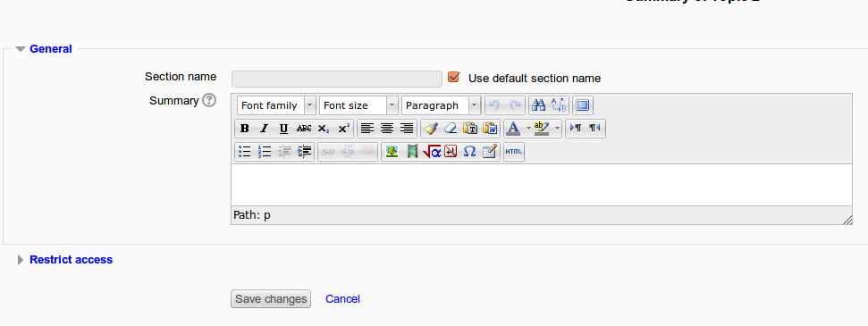Screen dimensions: 868x326
Task: Insert or edit a link
Action: tap(328, 151)
